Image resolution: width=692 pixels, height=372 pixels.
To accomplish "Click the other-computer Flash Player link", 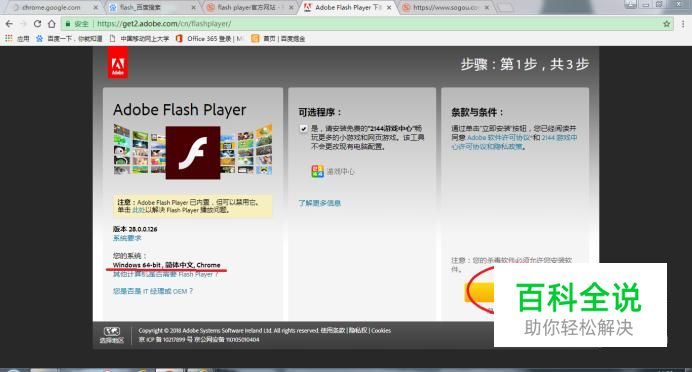I will (166, 274).
